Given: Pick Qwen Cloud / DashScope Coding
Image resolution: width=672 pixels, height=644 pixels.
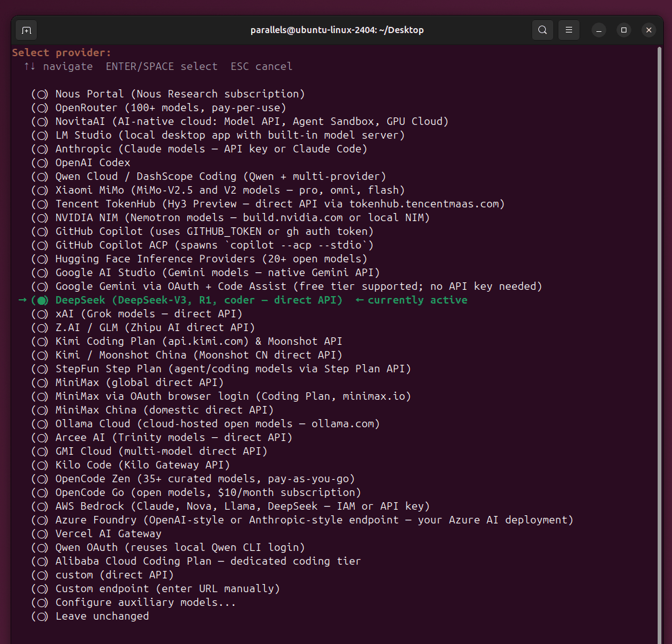Looking at the screenshot, I should [209, 176].
